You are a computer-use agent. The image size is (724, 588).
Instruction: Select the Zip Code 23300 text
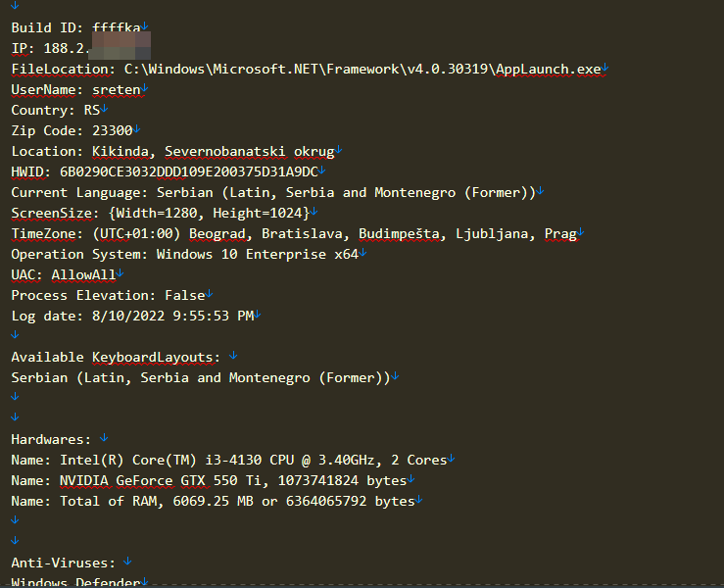[113, 130]
